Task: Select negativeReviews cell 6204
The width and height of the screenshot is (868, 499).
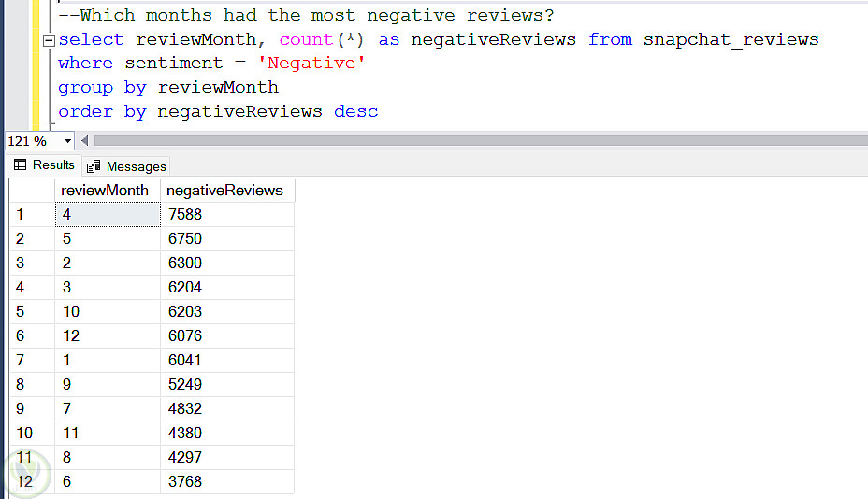Action: 227,288
